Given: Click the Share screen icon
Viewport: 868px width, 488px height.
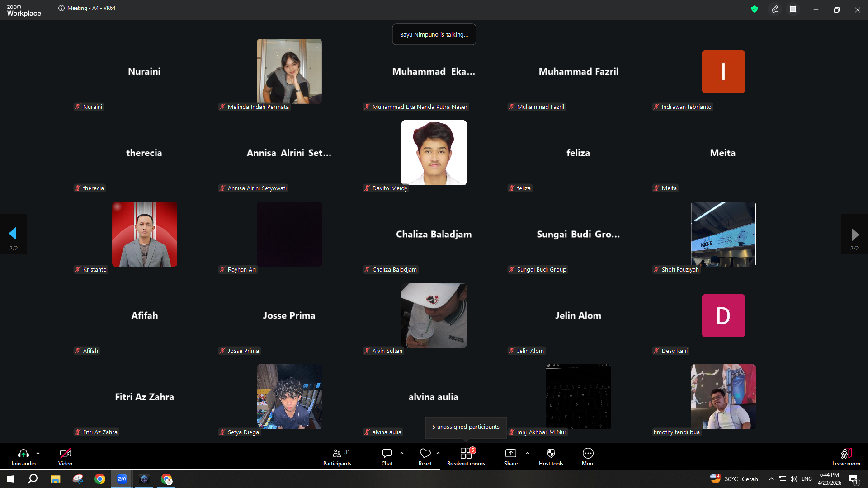Looking at the screenshot, I should point(511,453).
